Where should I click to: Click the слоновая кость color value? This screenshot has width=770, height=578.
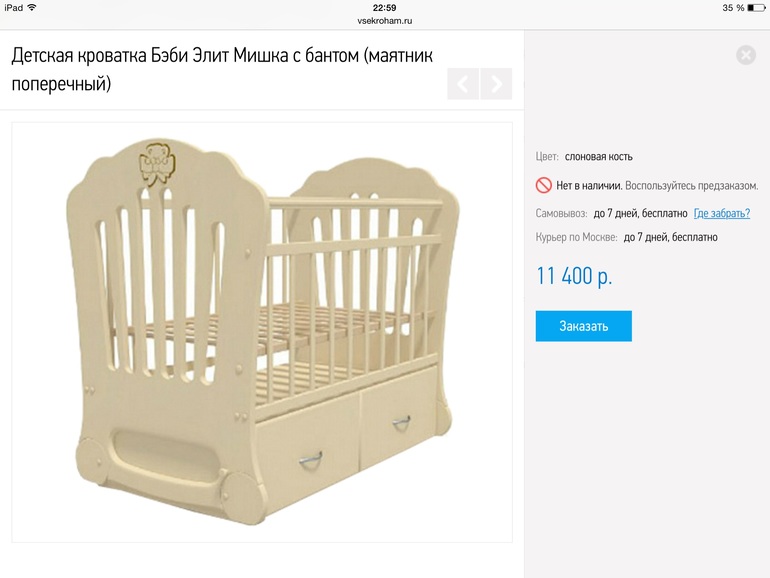pyautogui.click(x=598, y=157)
